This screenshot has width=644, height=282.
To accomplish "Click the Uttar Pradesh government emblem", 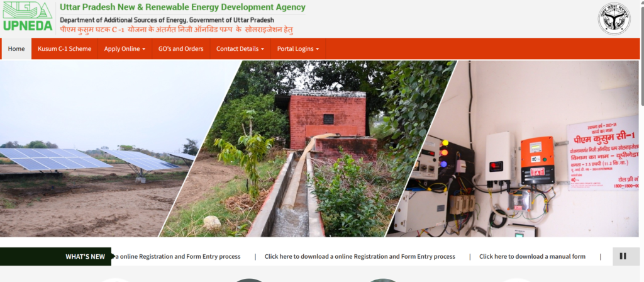I will (x=614, y=18).
